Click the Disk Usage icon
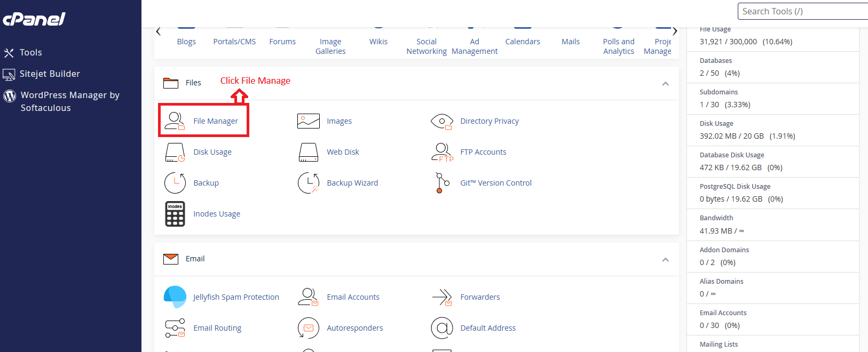This screenshot has width=868, height=352. (x=175, y=152)
